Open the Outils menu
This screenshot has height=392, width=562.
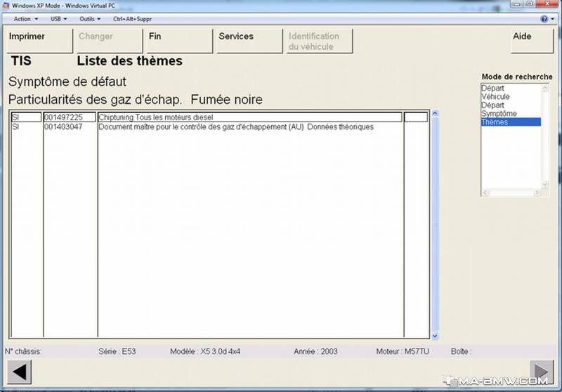coord(90,19)
